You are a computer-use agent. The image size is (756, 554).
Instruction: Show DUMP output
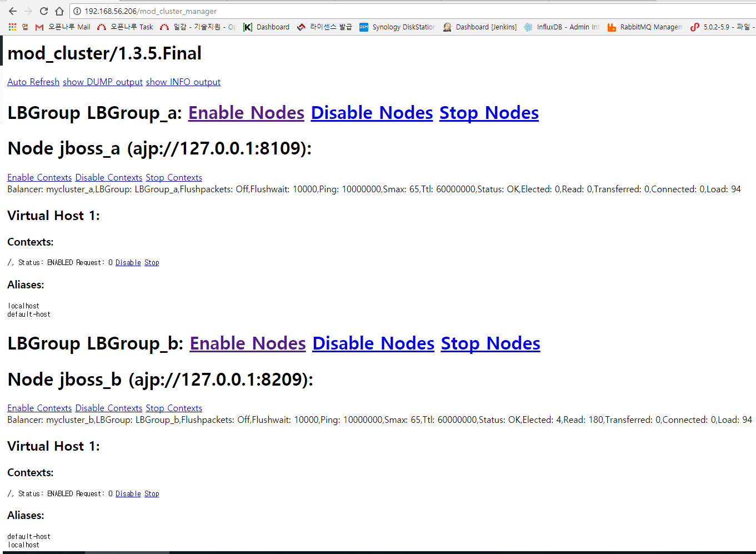[102, 82]
